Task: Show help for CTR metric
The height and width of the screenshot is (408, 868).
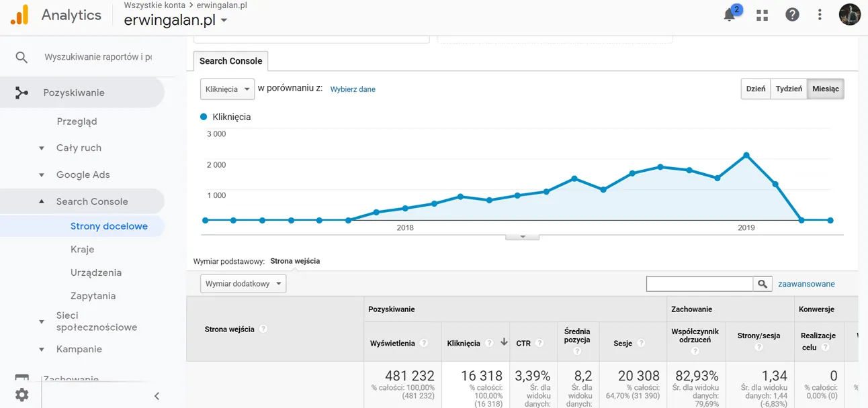Action: coord(539,343)
